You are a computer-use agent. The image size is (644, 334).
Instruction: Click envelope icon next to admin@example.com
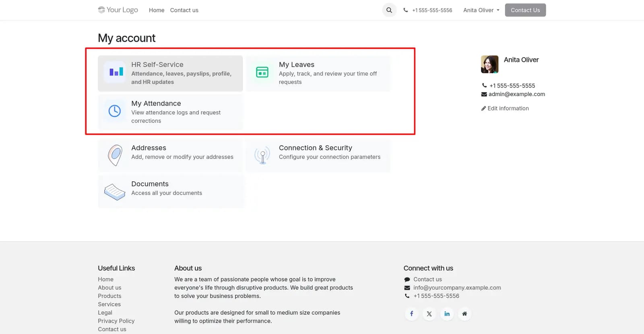(x=484, y=94)
